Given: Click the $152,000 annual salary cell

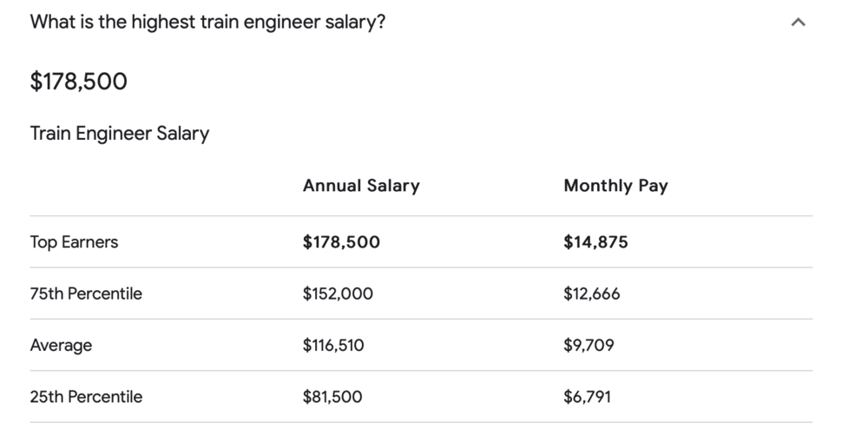Looking at the screenshot, I should [338, 294].
